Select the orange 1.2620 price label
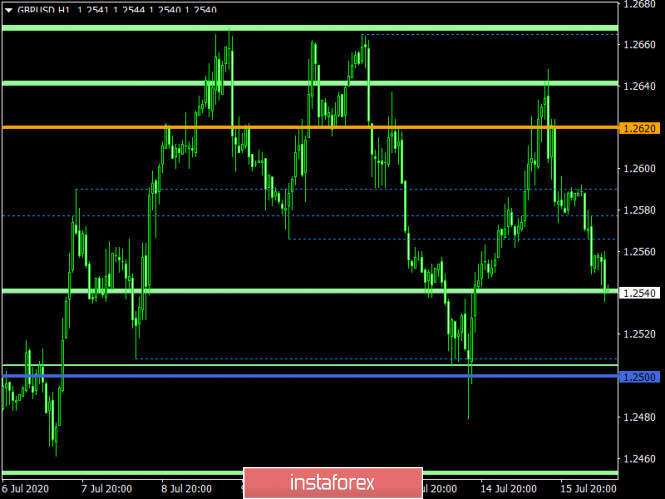 click(x=640, y=128)
